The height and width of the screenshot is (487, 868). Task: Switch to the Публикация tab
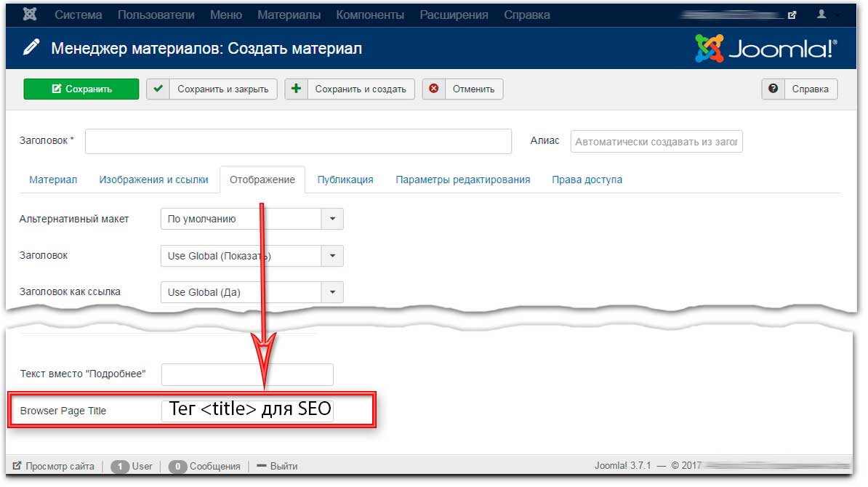(345, 180)
